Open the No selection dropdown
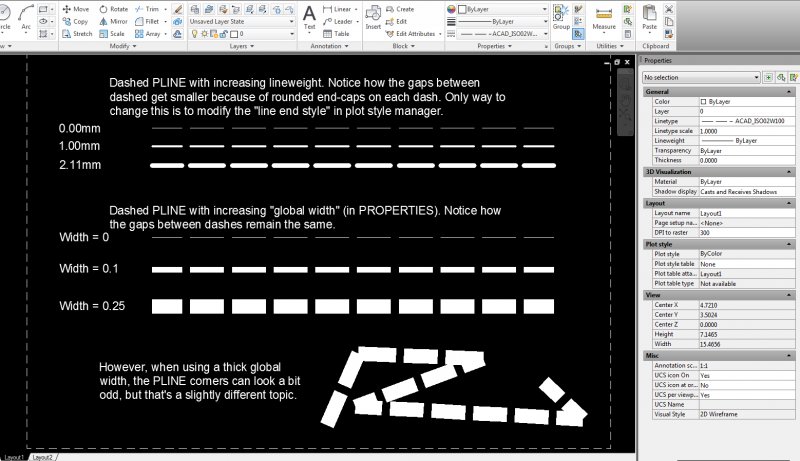 coord(701,78)
